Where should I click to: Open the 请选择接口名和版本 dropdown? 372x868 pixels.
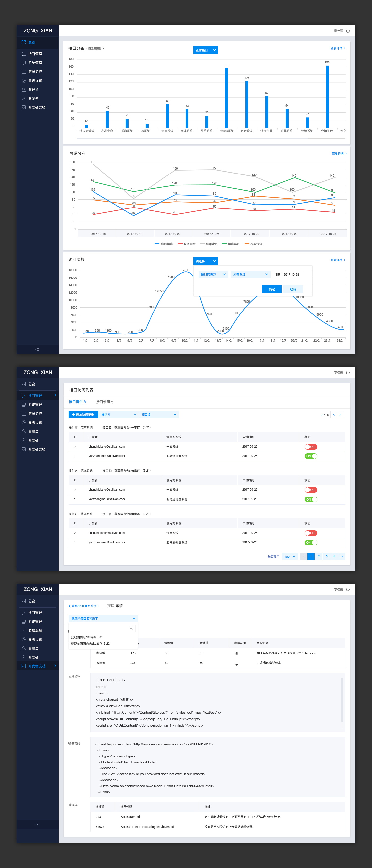[x=103, y=618]
